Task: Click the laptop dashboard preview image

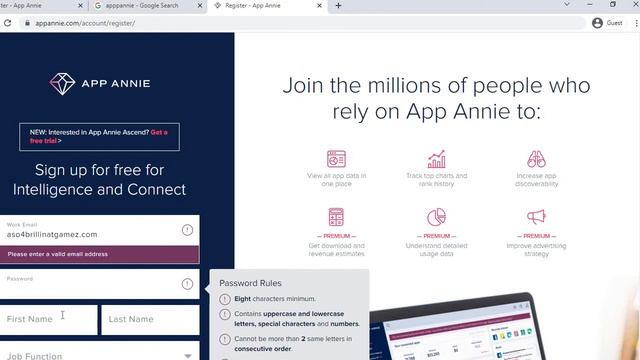Action: (x=457, y=328)
